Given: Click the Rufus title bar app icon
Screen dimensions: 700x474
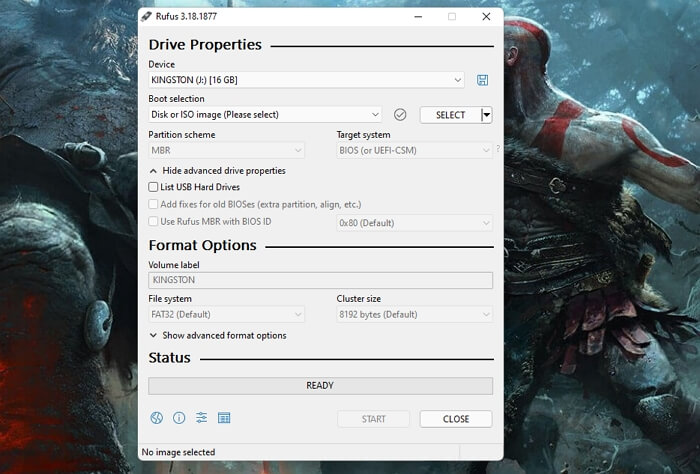Looking at the screenshot, I should (146, 17).
